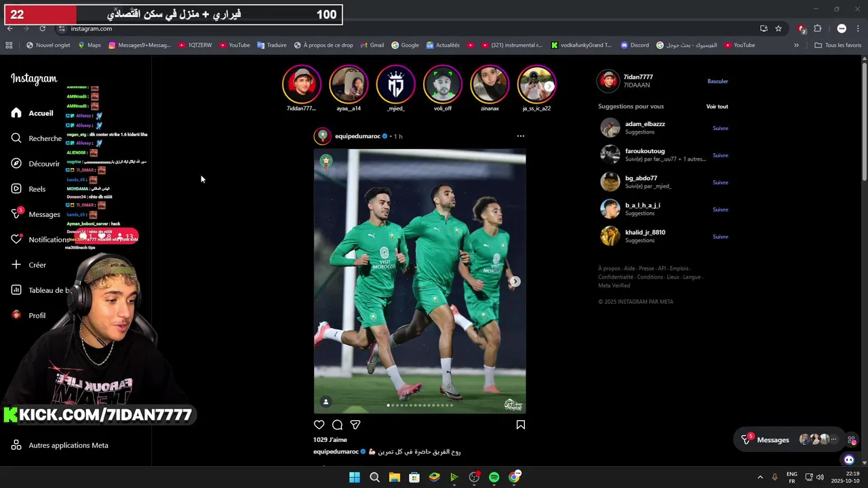Open Profil in the sidebar
868x488 pixels.
[x=28, y=315]
